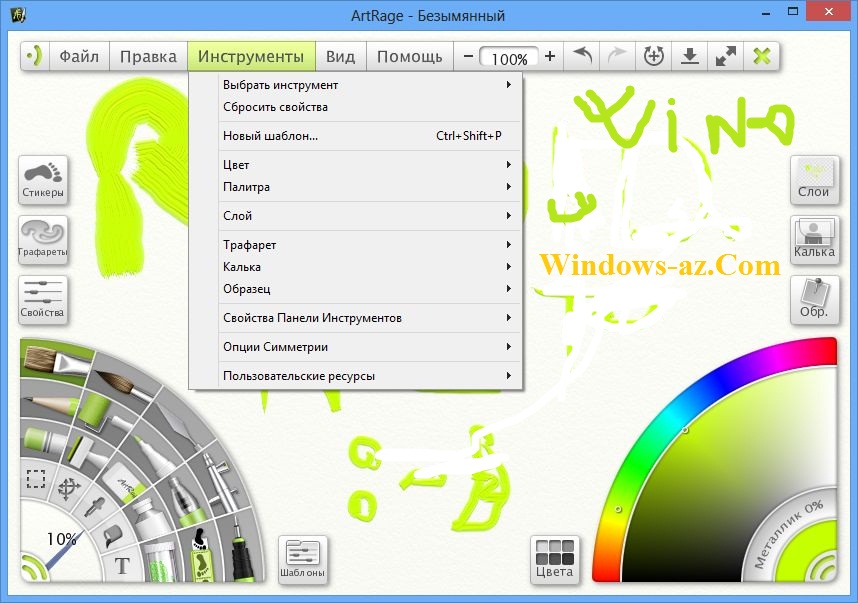Open the Стикеры panel

(x=43, y=180)
